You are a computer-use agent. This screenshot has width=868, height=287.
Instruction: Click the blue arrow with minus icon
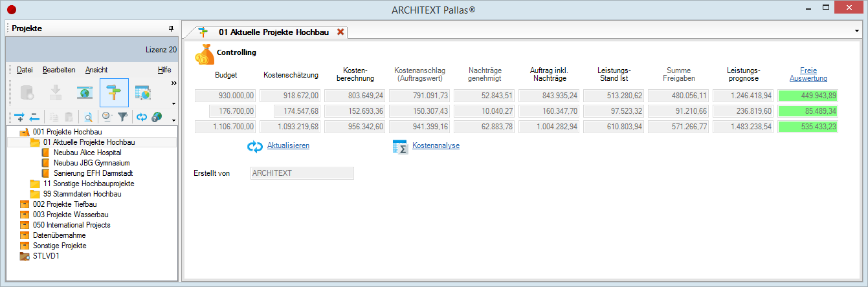tap(34, 117)
